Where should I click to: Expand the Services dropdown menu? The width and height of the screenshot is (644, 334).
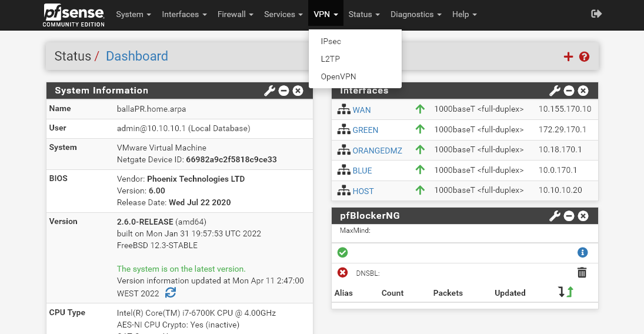point(283,14)
